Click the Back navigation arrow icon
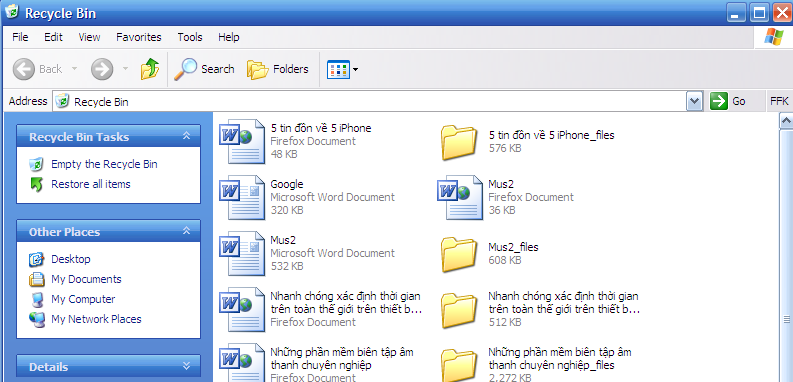This screenshot has height=382, width=793. [x=24, y=69]
